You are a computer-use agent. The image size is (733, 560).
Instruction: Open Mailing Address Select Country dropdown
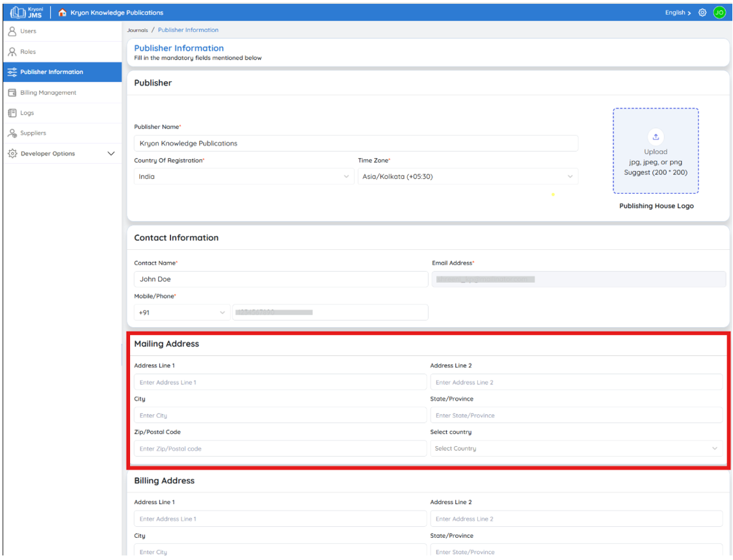pyautogui.click(x=576, y=448)
